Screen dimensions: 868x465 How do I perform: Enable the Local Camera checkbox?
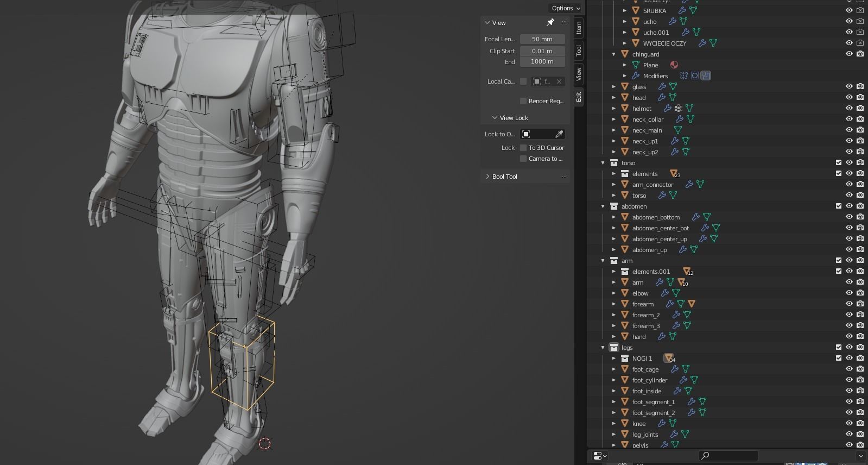point(523,81)
